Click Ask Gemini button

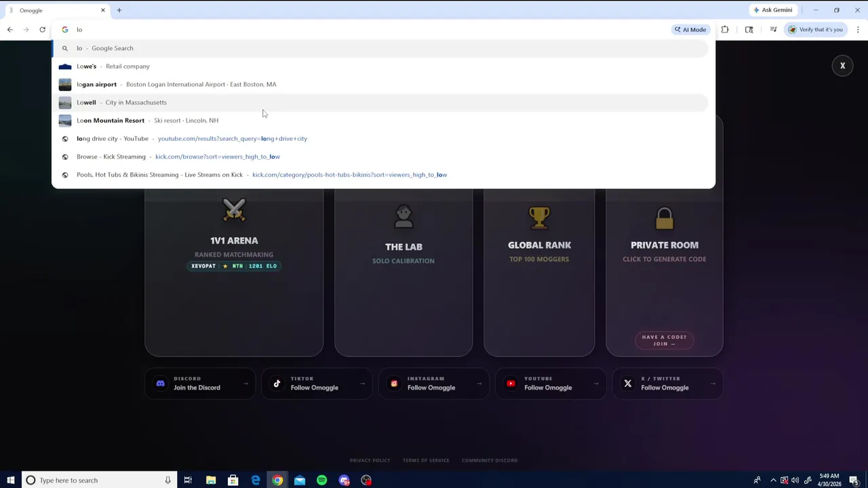[x=772, y=10]
